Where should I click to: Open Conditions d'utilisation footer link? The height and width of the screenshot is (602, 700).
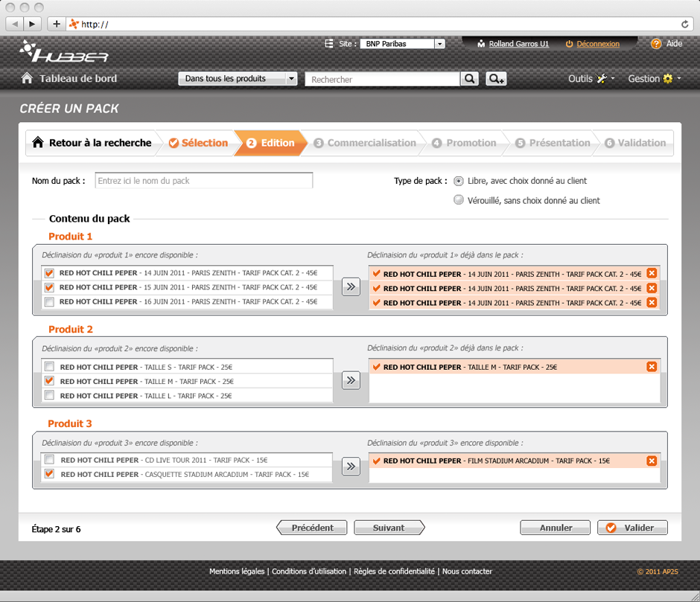coord(309,571)
